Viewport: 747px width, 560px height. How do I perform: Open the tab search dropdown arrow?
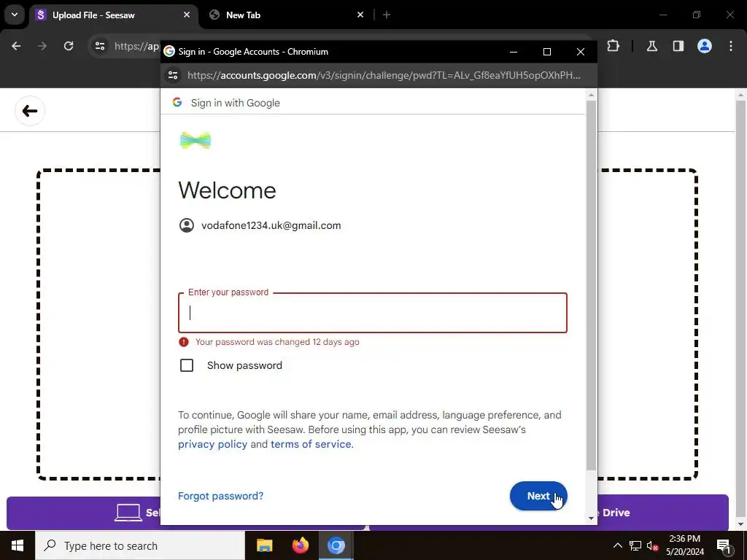coord(15,15)
